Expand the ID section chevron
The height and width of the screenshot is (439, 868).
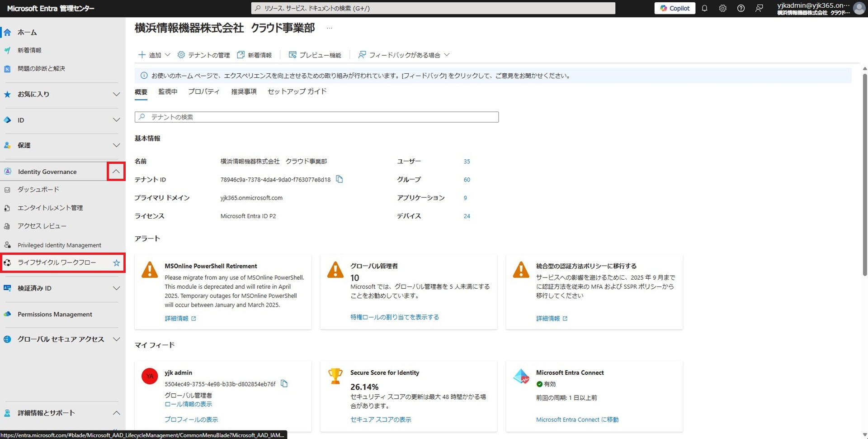116,120
